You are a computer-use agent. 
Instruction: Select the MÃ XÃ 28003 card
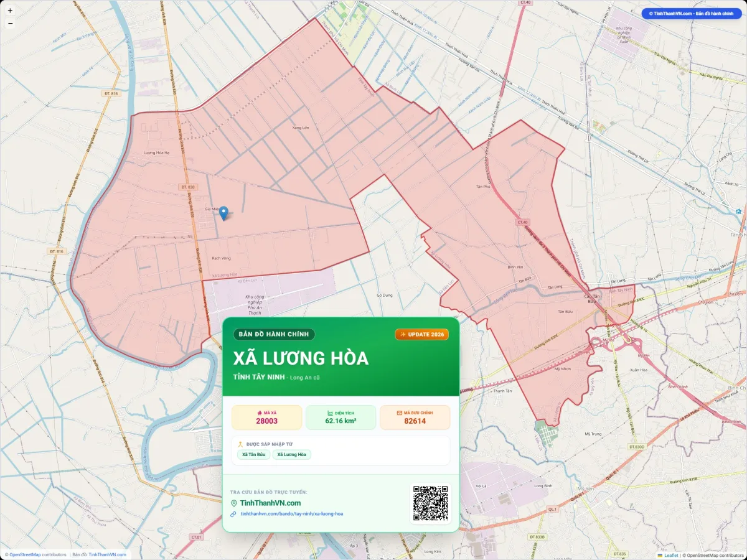(267, 418)
